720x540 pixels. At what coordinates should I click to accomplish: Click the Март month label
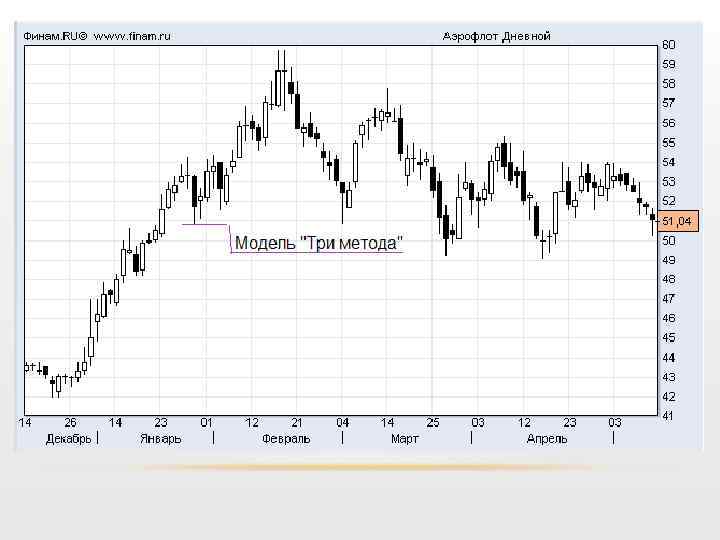pyautogui.click(x=405, y=439)
